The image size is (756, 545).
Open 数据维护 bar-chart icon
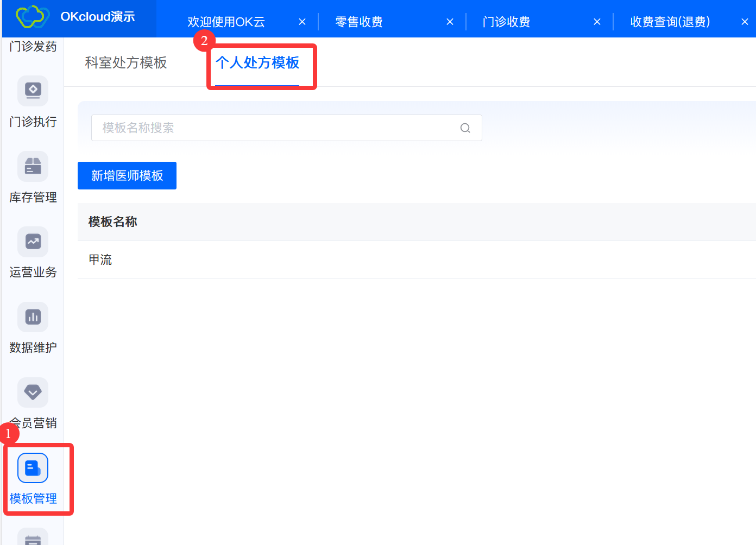tap(33, 317)
